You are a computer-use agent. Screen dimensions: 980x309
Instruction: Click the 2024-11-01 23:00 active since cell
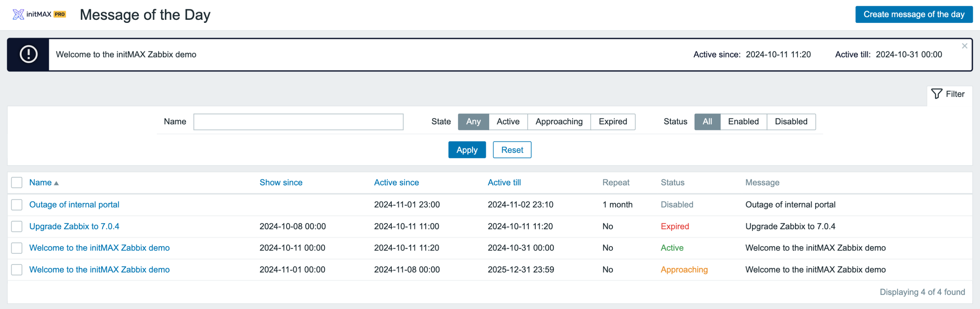[x=407, y=205]
